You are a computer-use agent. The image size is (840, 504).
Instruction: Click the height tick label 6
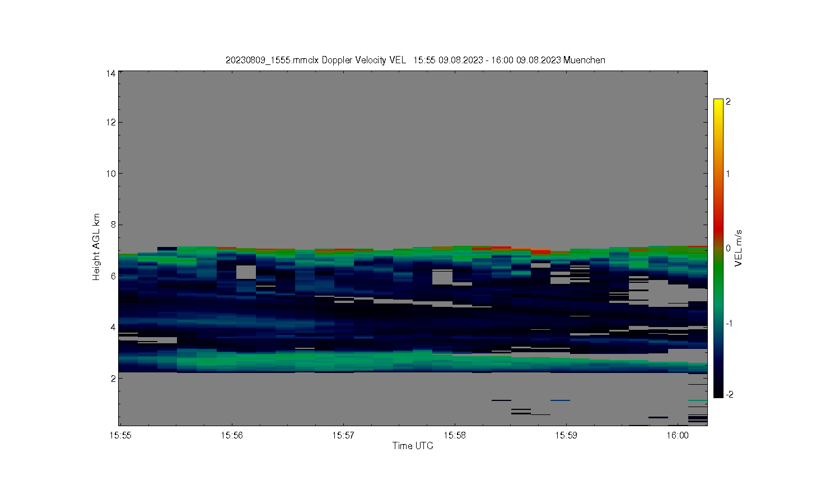113,276
